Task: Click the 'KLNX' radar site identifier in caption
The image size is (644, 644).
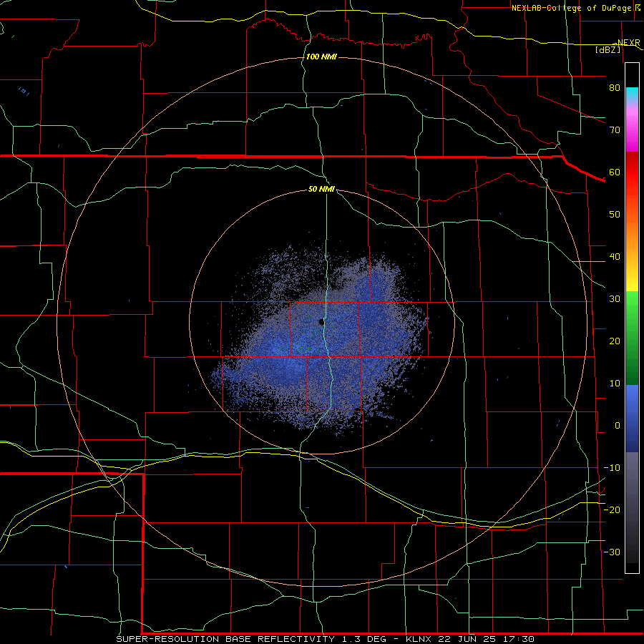Action: tap(419, 639)
